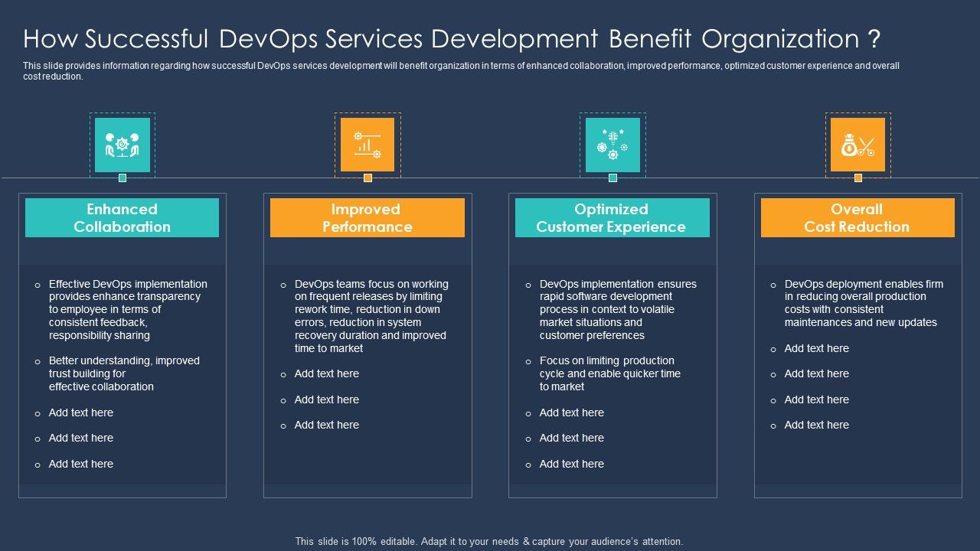980x551 pixels.
Task: Click first 'Add text here' under Overall Cost Reduction
Action: (x=817, y=348)
